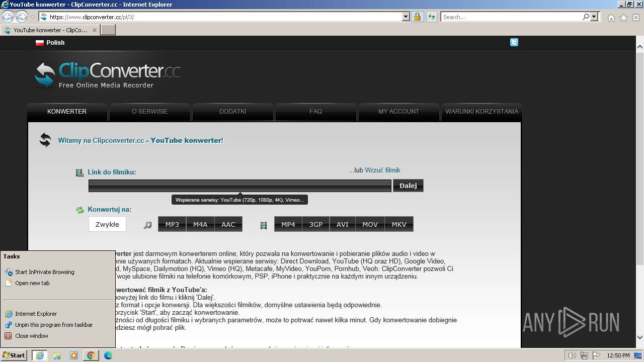Screen dimensions: 644x362
Task: Choose M4A output format
Action: 200,224
